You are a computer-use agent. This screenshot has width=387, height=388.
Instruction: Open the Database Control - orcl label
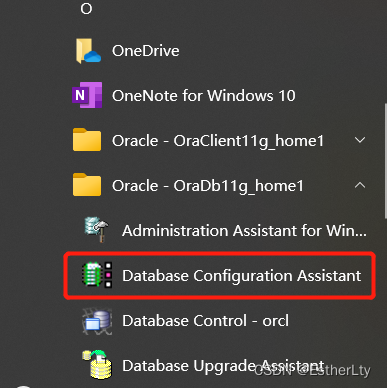205,321
